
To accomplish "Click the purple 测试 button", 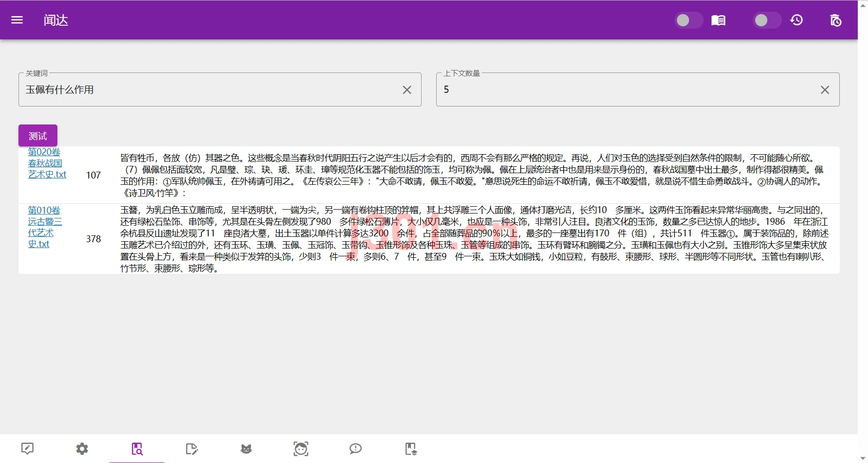I will tap(38, 136).
